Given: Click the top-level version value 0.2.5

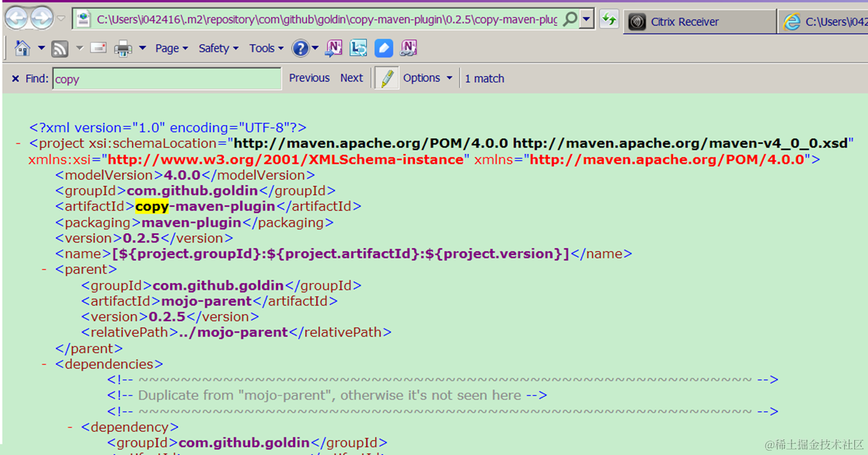Looking at the screenshot, I should [x=141, y=238].
